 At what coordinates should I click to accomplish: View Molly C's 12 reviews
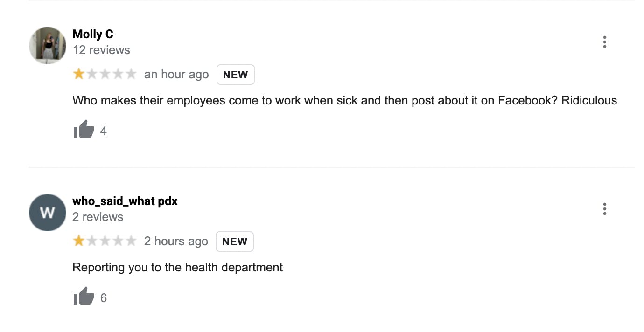coord(101,50)
